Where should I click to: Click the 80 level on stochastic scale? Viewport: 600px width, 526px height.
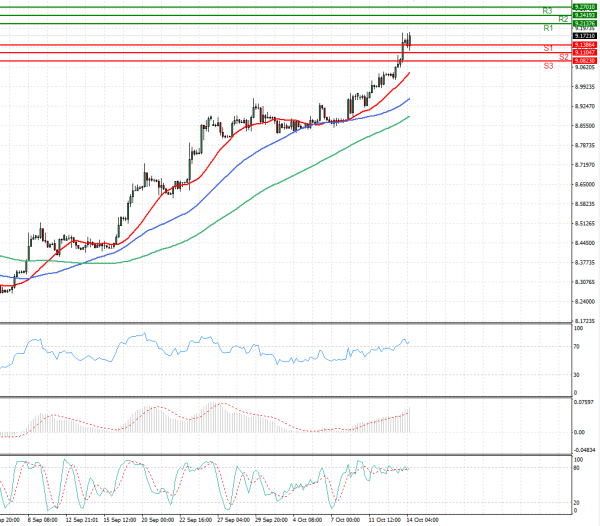pos(577,467)
